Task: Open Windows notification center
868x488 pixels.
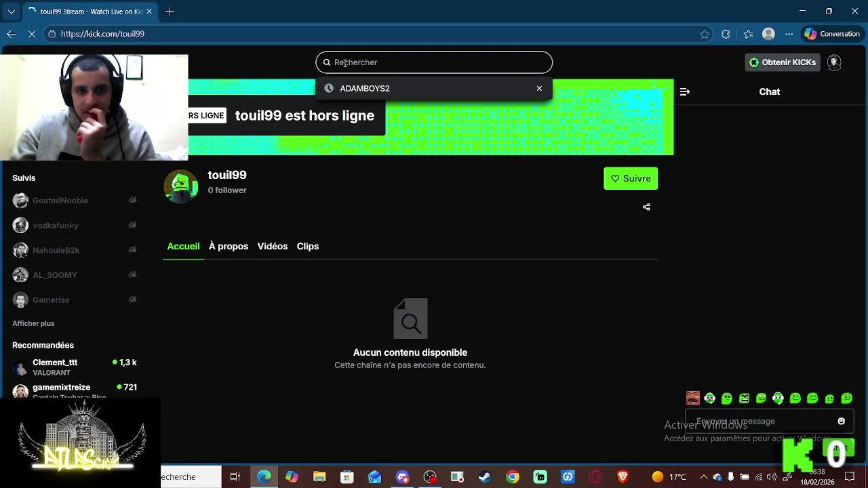Action: tap(850, 477)
